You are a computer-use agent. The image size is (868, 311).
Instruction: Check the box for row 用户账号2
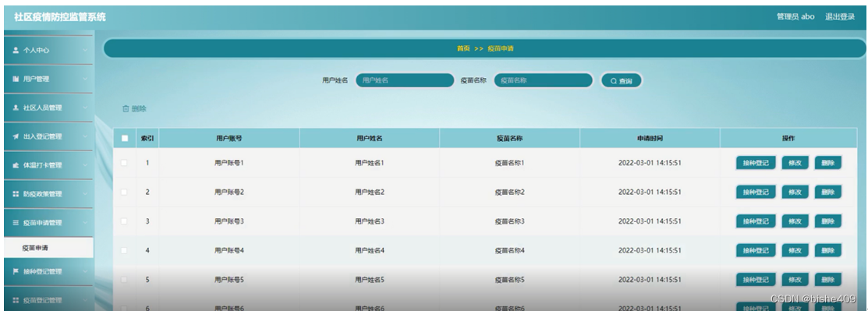(124, 192)
